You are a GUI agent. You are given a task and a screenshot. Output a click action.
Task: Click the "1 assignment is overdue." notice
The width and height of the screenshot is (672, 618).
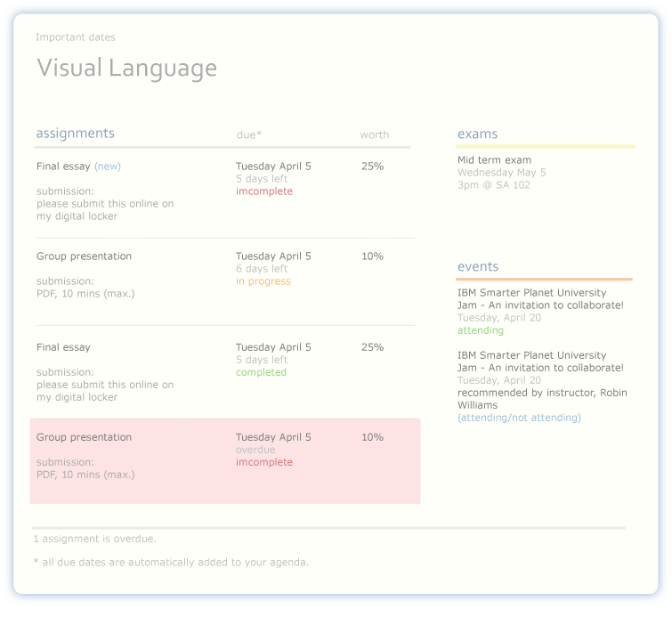coord(94,539)
